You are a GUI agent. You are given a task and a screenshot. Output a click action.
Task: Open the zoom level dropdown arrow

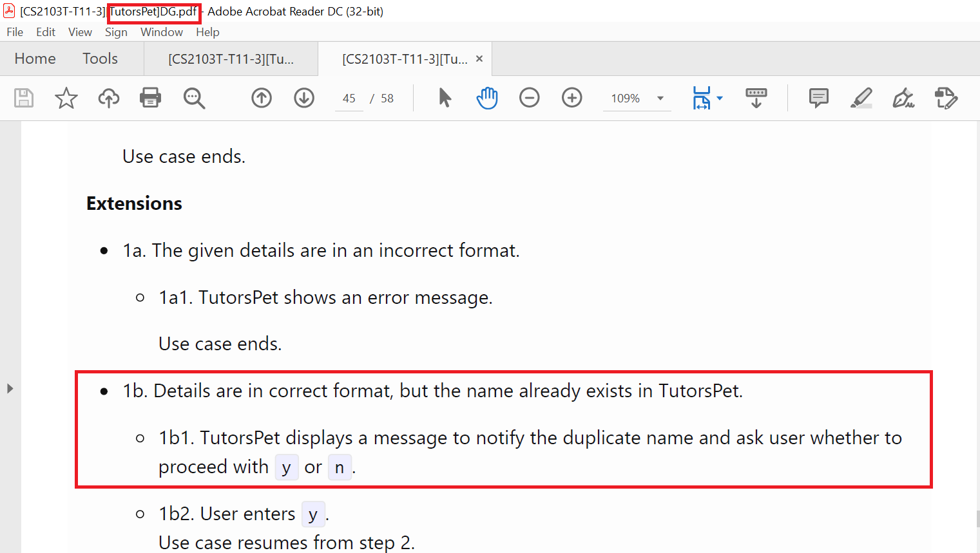[x=660, y=98]
